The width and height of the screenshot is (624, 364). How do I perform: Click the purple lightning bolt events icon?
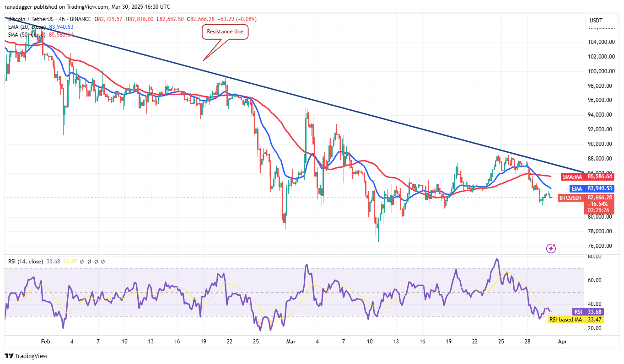tap(551, 248)
